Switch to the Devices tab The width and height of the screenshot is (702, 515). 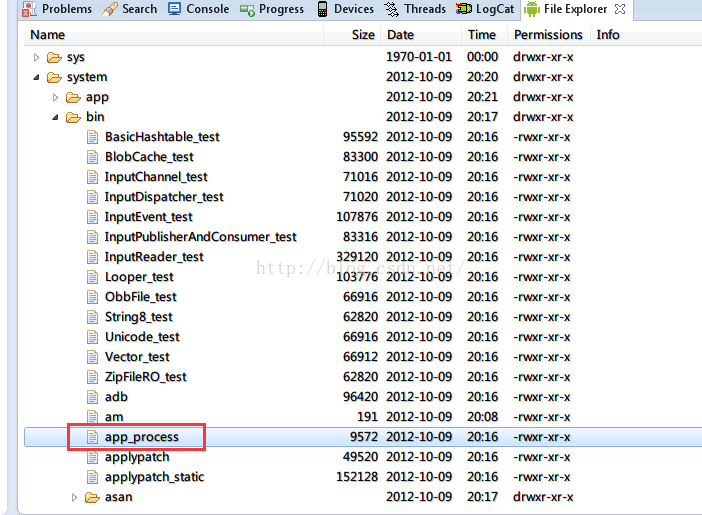pos(345,9)
